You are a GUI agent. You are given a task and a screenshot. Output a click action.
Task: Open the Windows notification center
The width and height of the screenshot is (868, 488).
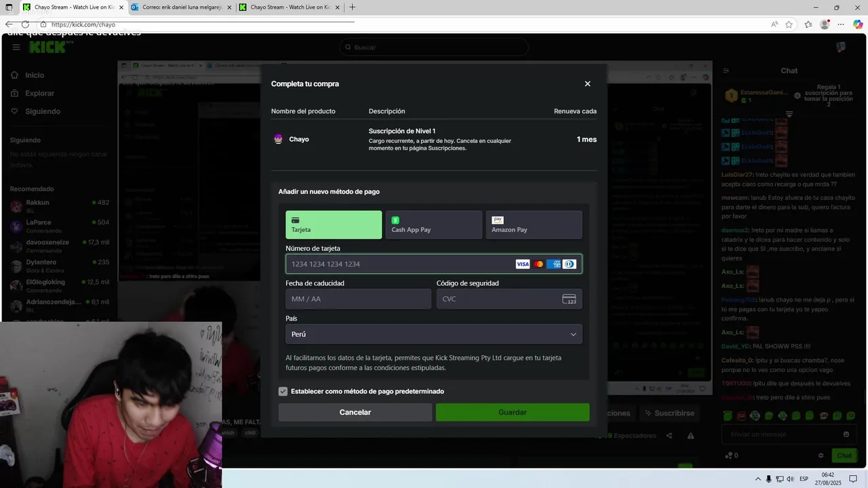coord(854,479)
